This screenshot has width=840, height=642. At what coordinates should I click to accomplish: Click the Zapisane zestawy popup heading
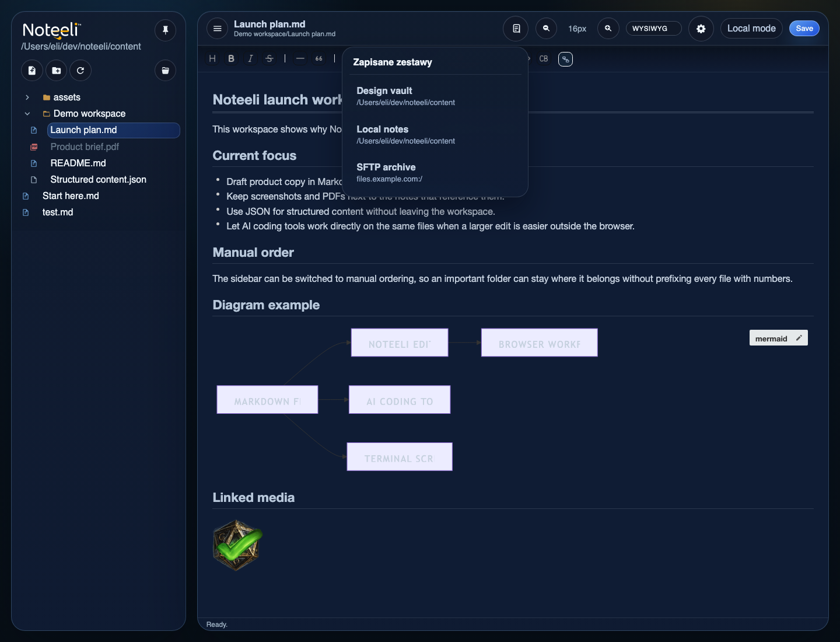tap(393, 62)
